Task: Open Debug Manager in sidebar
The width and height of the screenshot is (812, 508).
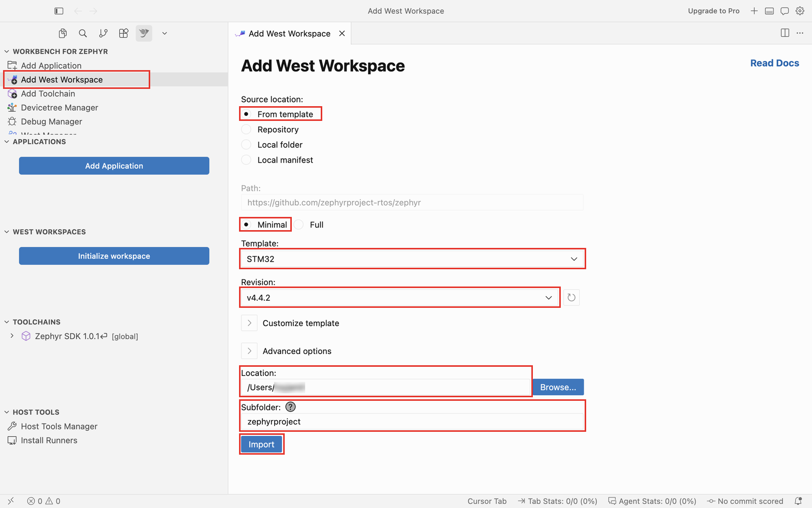Action: 51,121
